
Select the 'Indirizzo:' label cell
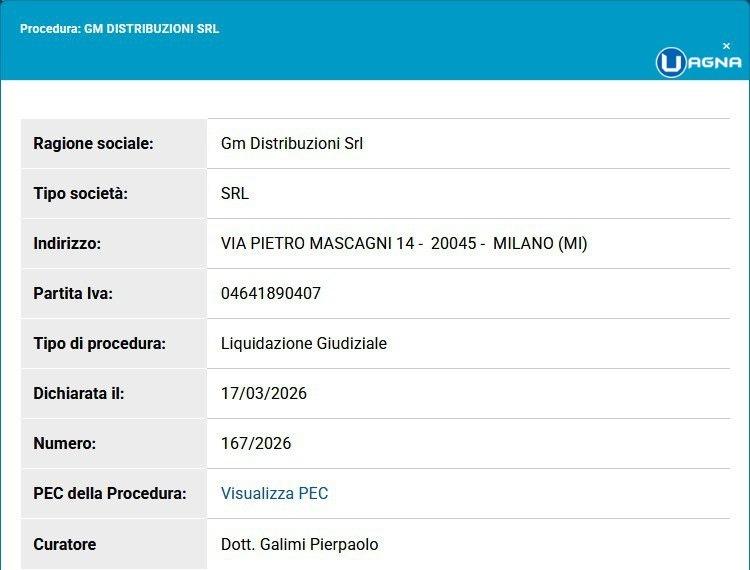tap(67, 243)
